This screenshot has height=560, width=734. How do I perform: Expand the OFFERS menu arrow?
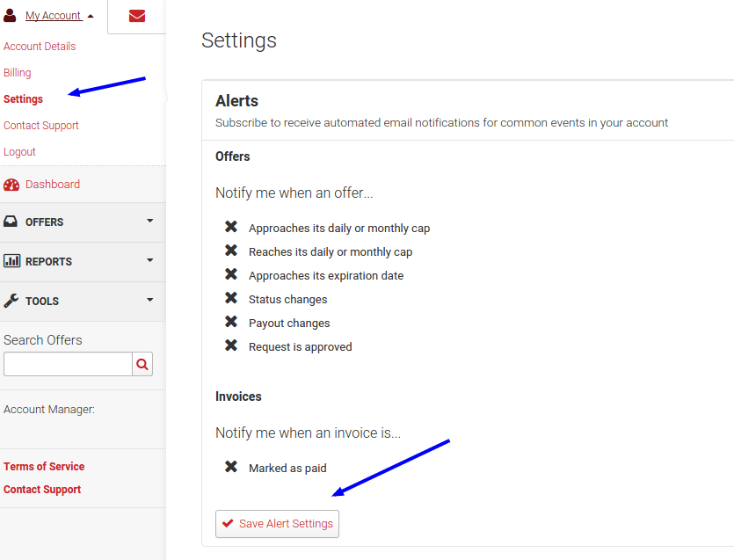(149, 221)
